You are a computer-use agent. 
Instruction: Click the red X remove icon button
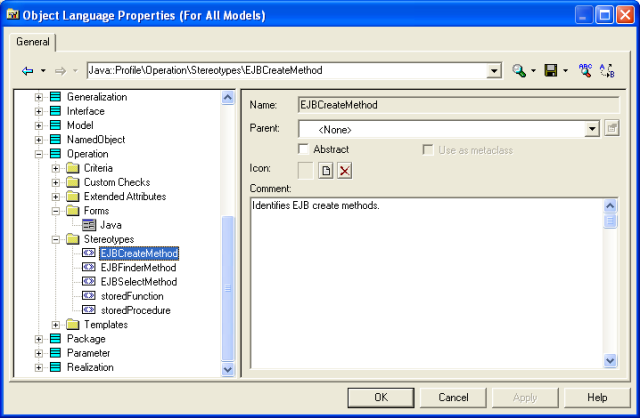[344, 171]
